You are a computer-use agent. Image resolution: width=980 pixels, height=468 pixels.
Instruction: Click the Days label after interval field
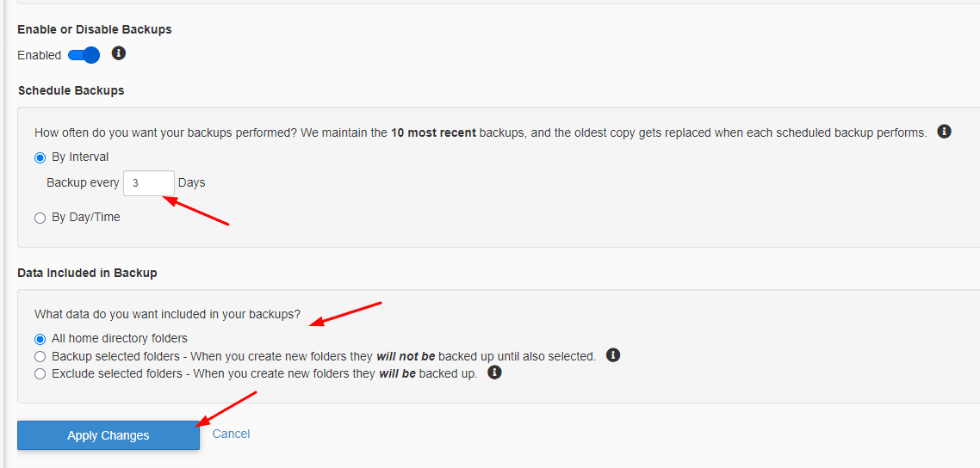pyautogui.click(x=191, y=182)
